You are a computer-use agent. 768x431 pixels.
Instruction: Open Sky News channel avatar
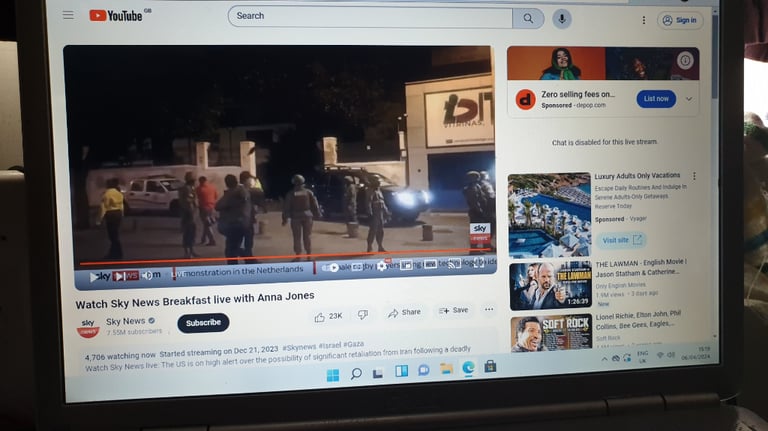point(88,328)
